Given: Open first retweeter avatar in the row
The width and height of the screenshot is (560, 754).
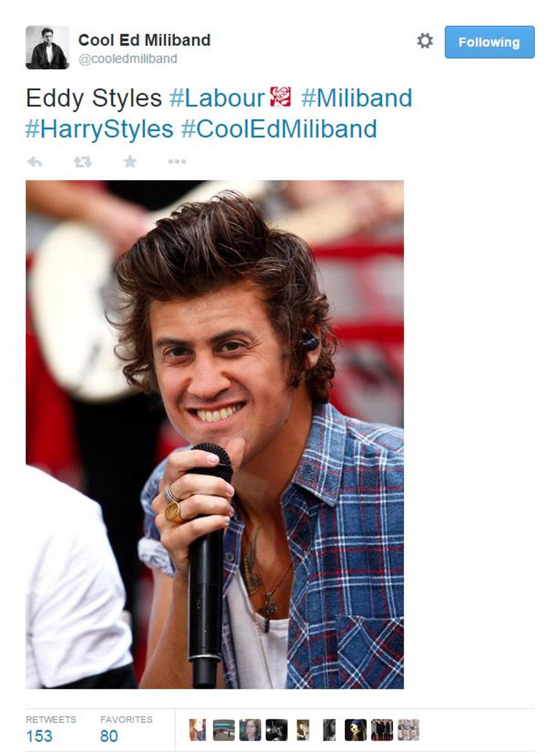Looking at the screenshot, I should coord(198,730).
